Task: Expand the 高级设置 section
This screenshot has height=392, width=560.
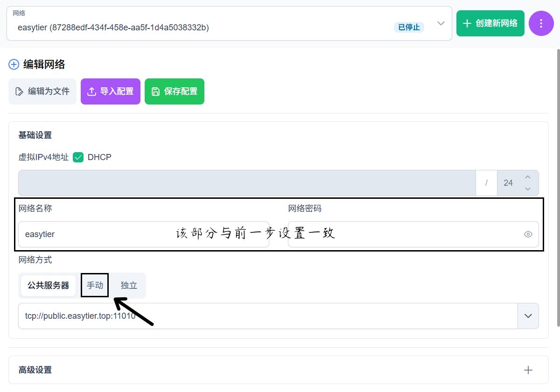Action: click(x=528, y=370)
